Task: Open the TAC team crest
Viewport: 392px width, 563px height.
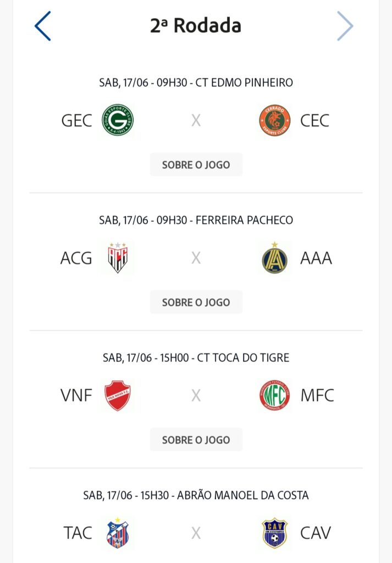Action: [118, 533]
